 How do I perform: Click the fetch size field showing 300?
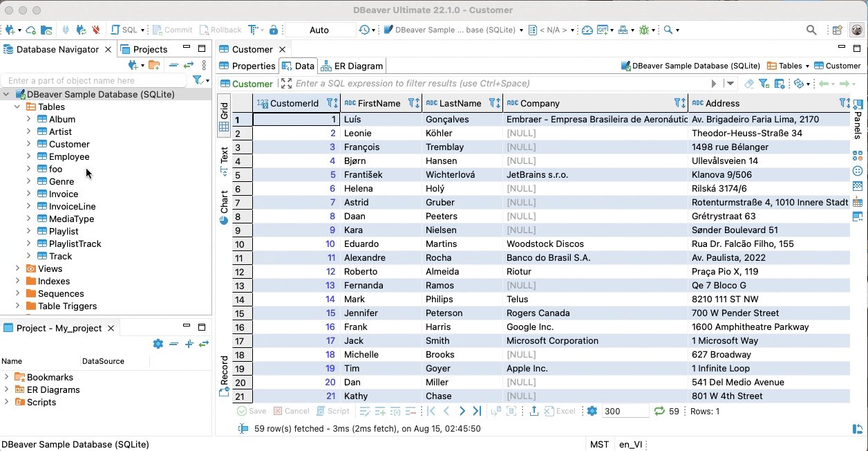coord(625,411)
